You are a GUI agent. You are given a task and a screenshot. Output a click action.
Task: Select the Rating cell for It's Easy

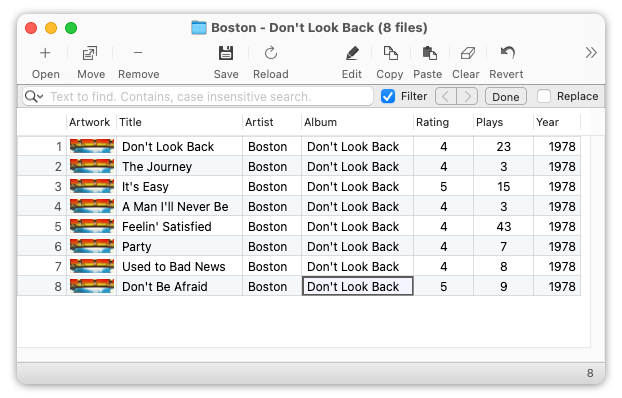coord(443,187)
